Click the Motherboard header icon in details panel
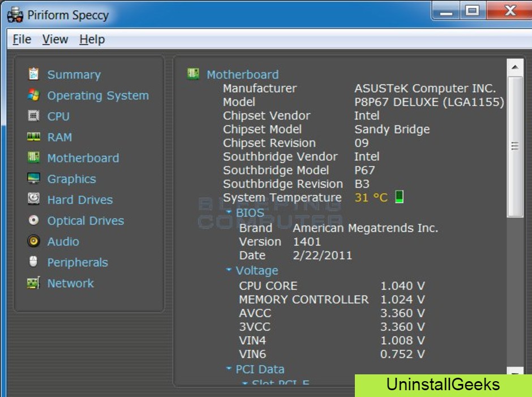Screen dimensions: 532x397 pyautogui.click(x=194, y=74)
